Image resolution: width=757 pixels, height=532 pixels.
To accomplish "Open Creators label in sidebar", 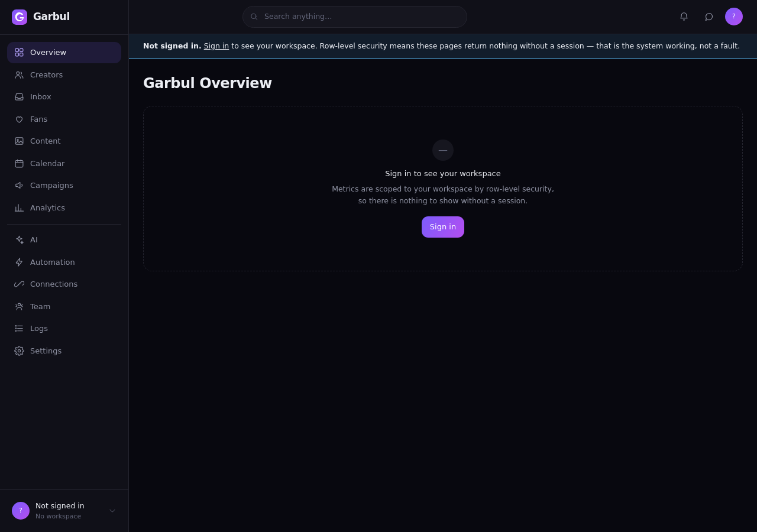I will [46, 75].
